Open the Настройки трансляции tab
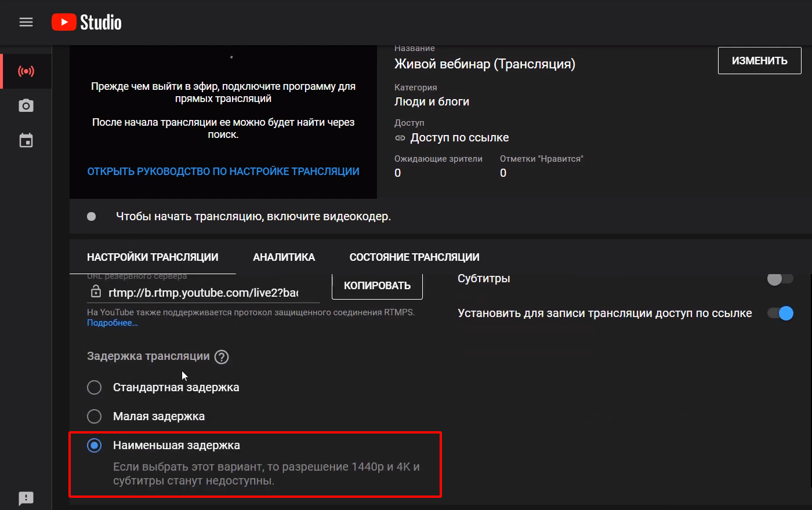Viewport: 812px width, 510px height. pyautogui.click(x=153, y=257)
